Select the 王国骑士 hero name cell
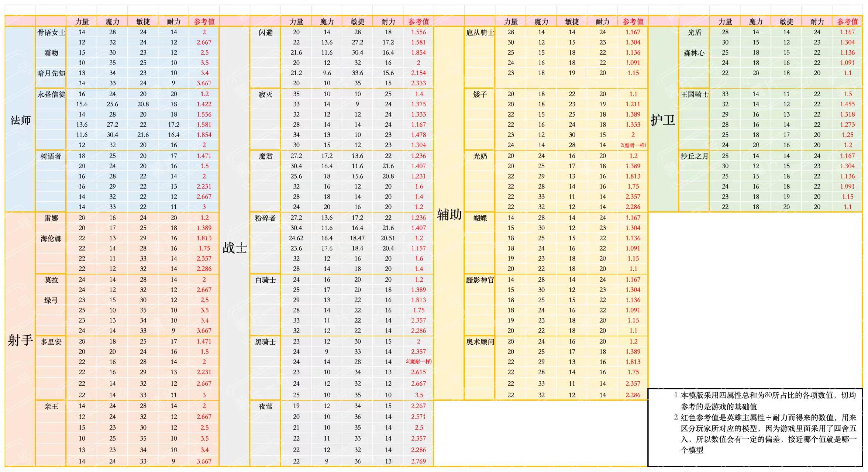 (x=694, y=94)
